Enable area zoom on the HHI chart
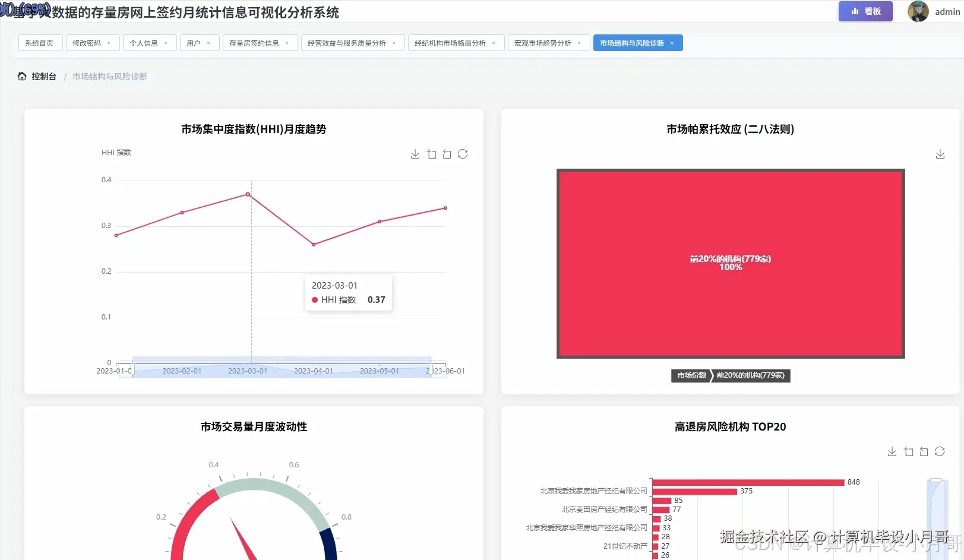Image resolution: width=964 pixels, height=560 pixels. [x=431, y=154]
